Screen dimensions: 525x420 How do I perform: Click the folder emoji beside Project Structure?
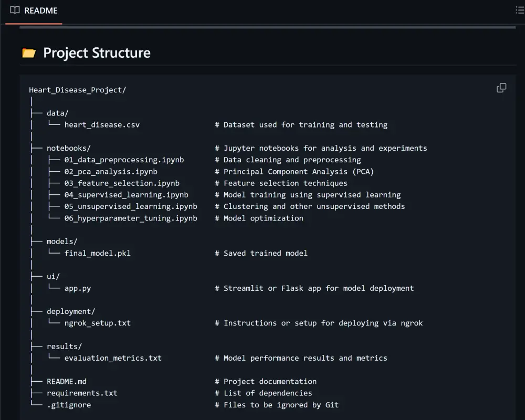click(29, 53)
